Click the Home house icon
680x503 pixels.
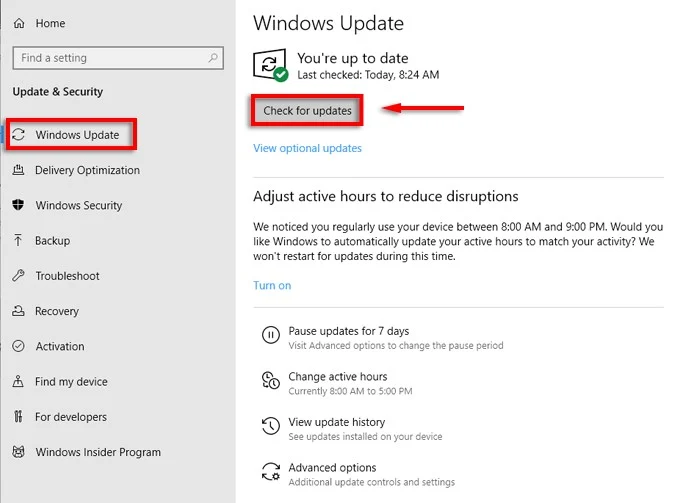(19, 23)
